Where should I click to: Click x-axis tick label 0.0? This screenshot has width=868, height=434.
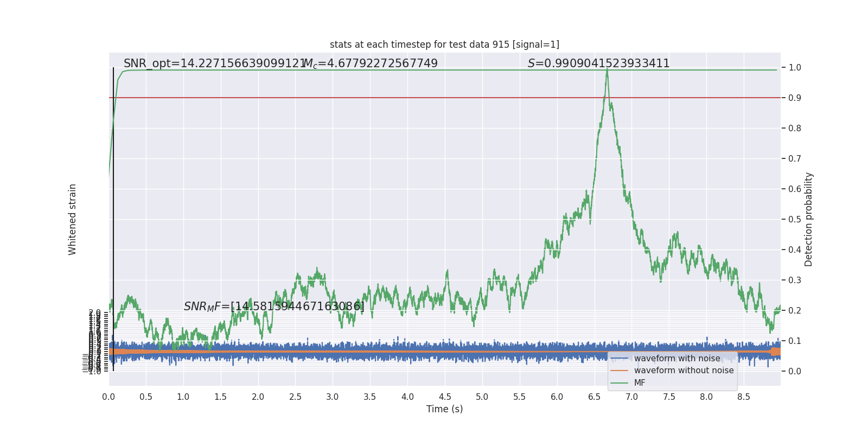(x=108, y=397)
